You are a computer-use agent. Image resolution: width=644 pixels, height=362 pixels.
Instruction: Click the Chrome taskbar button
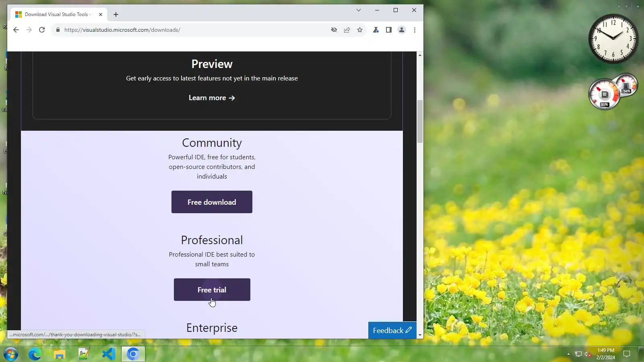[133, 354]
